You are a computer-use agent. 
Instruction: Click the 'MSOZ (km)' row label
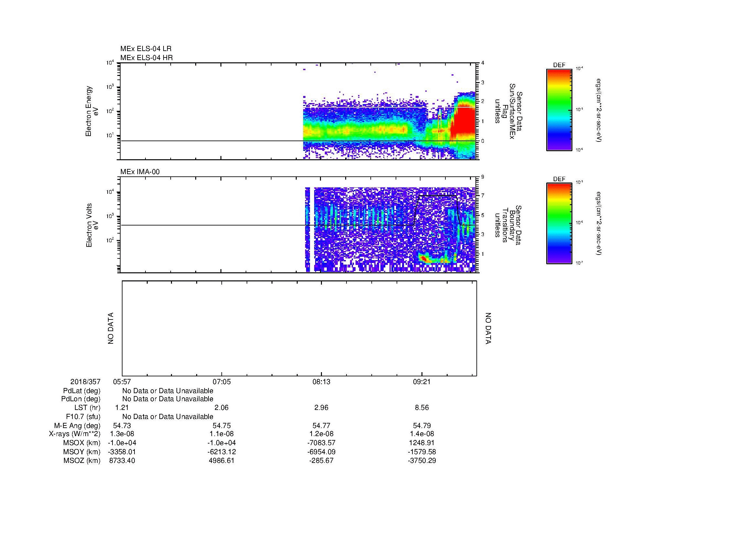click(x=82, y=461)
